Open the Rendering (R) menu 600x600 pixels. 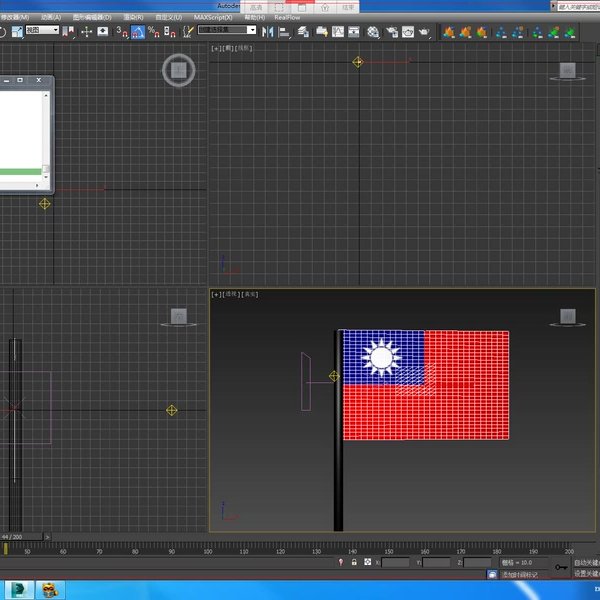pyautogui.click(x=134, y=17)
